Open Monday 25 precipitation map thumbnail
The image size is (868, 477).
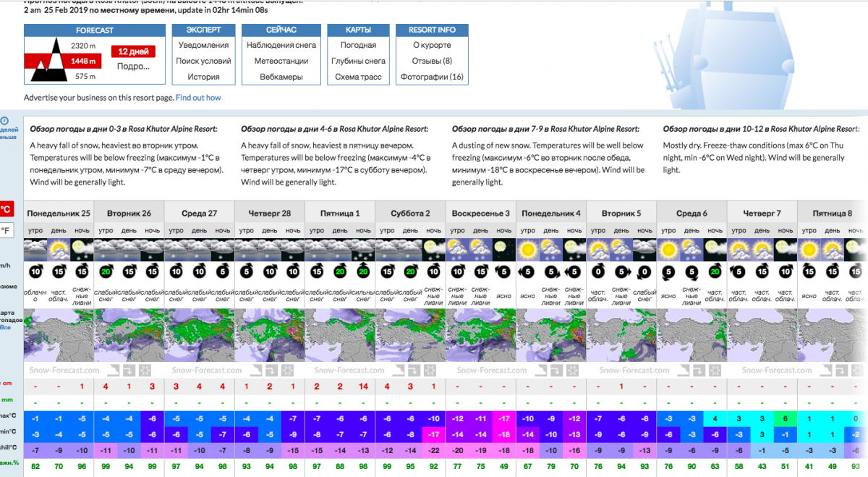click(59, 335)
